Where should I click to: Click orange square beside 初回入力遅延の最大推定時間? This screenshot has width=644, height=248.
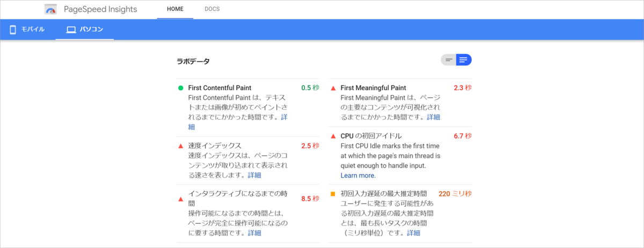tap(333, 194)
